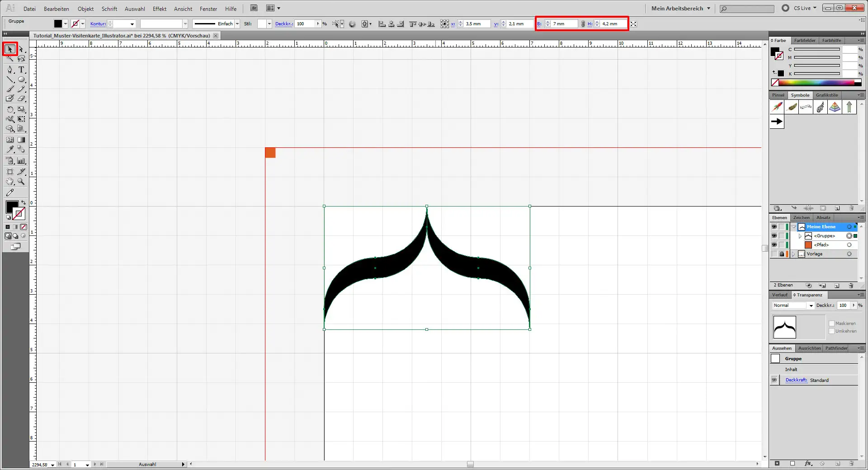Select the Zoom tool
Image resolution: width=868 pixels, height=470 pixels.
[x=21, y=182]
